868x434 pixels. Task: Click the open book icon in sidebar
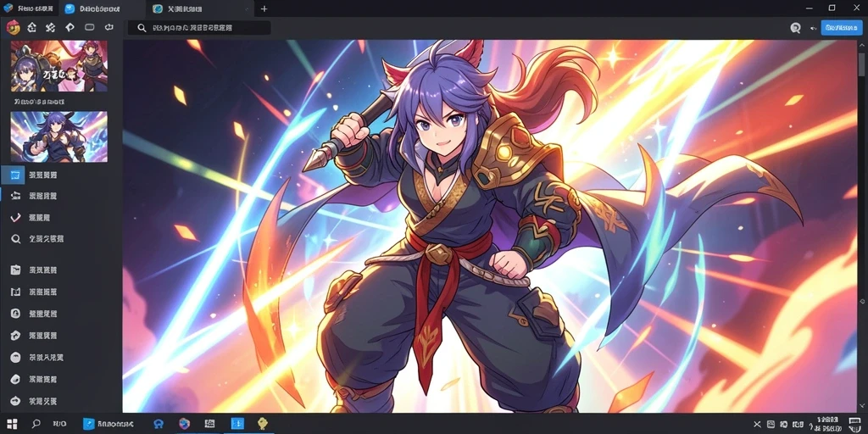[x=15, y=292]
